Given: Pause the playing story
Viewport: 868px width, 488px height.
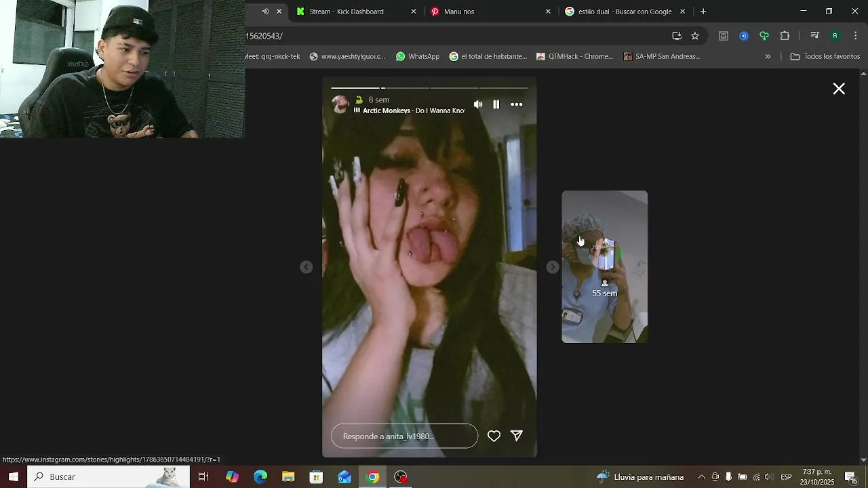Looking at the screenshot, I should (x=496, y=104).
